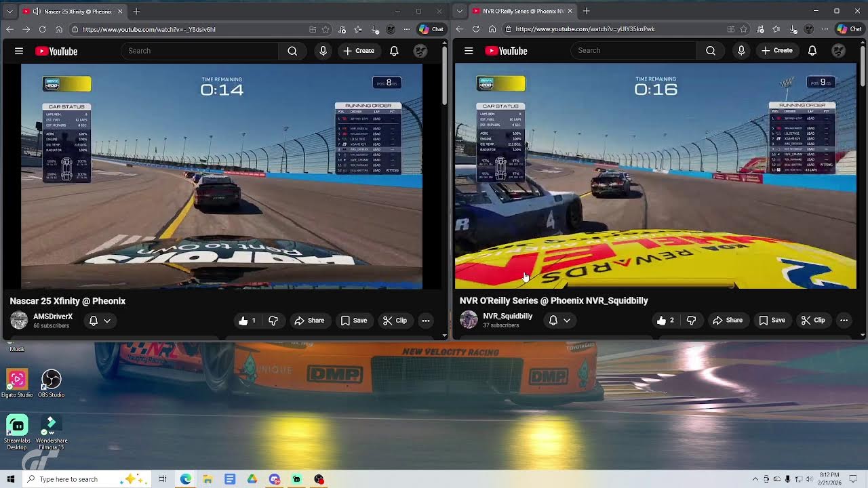
Task: Open the YouTube guide menu in left window
Action: 19,51
